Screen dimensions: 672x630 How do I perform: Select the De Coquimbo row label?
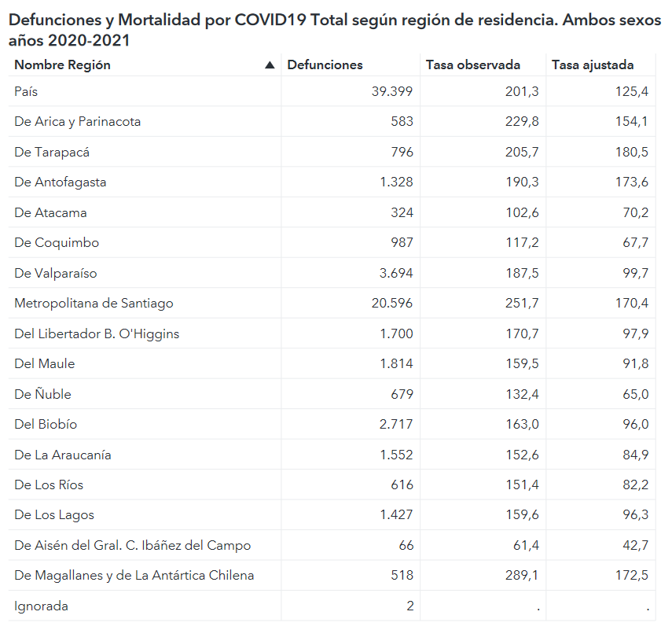[57, 243]
